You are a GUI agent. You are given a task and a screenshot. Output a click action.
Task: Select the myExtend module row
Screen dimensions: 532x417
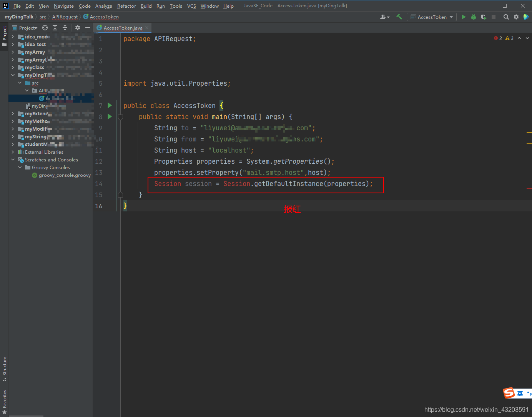point(51,114)
